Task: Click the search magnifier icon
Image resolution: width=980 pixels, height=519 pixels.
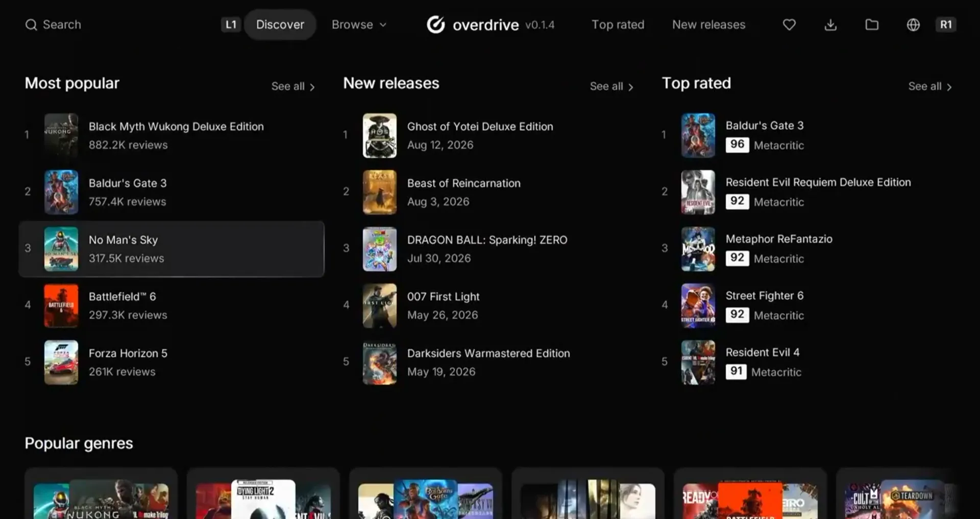Action: pos(31,25)
